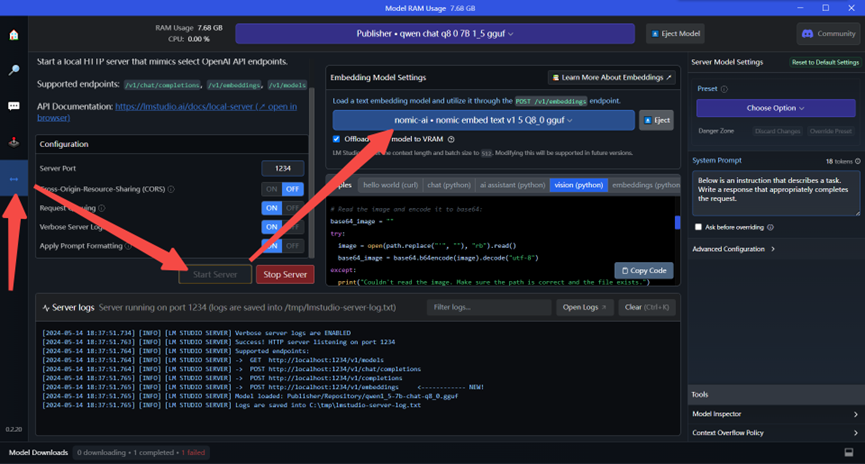The image size is (865, 464).
Task: Click the Start Server button
Action: point(215,275)
